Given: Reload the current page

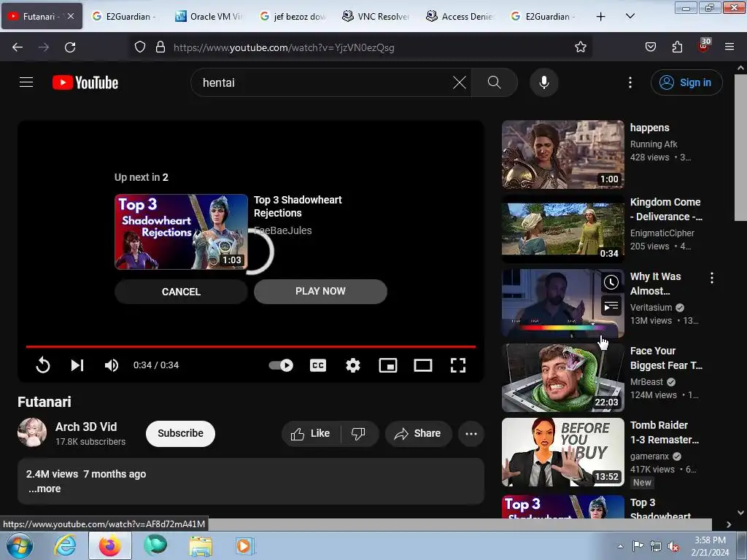Looking at the screenshot, I should [x=70, y=47].
